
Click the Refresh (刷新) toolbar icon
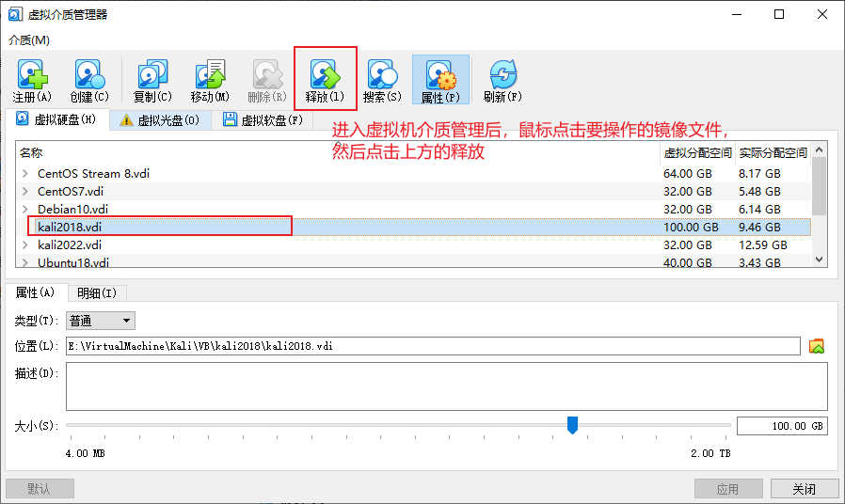(502, 75)
